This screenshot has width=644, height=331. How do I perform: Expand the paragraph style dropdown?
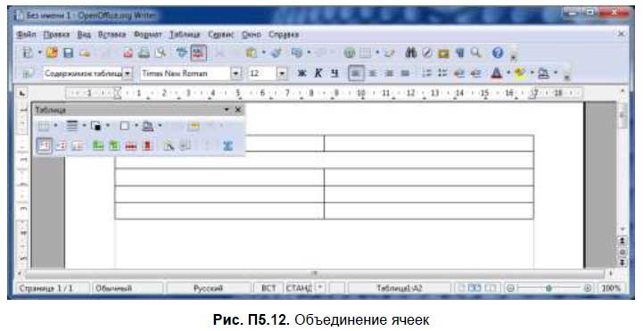(x=128, y=73)
